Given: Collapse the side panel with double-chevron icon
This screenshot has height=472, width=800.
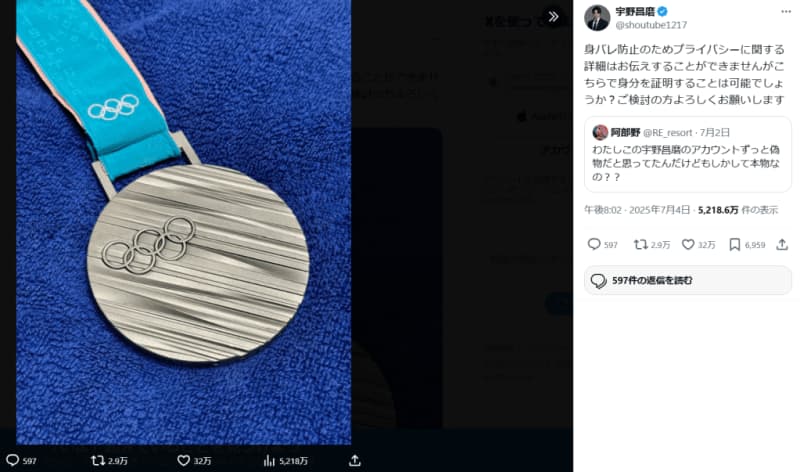Looking at the screenshot, I should coord(553,16).
